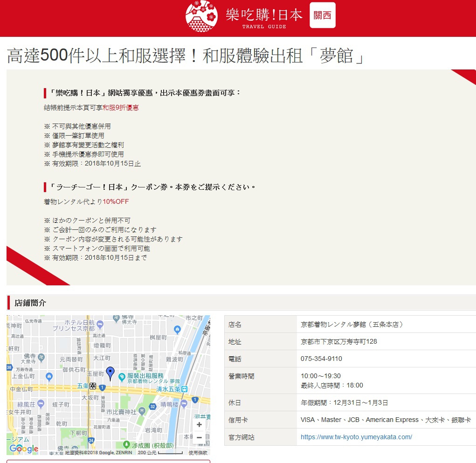Click the 10%OFF red discount text
Image resolution: width=476 pixels, height=463 pixels.
[x=116, y=201]
